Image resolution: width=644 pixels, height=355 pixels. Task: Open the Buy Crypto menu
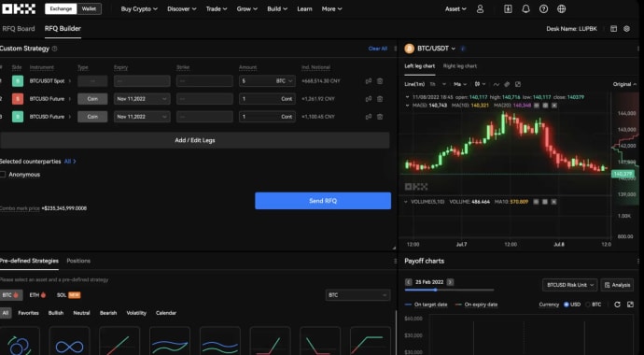[x=139, y=8]
